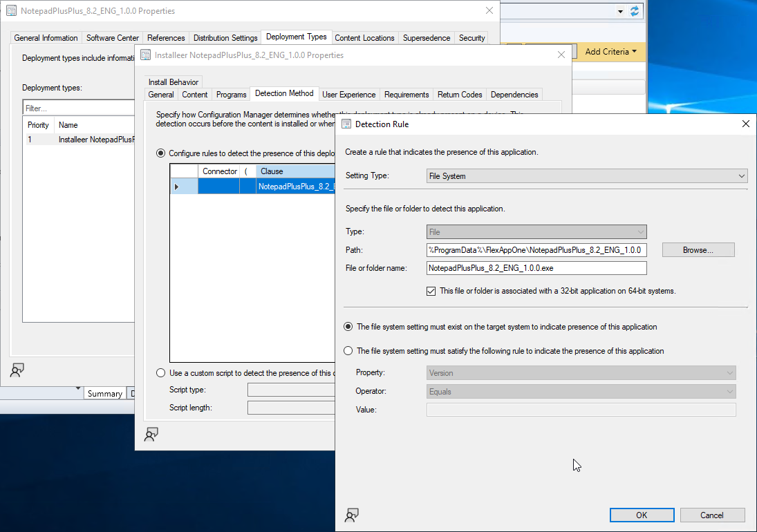This screenshot has width=757, height=532.
Task: Switch to the User Experience tab
Action: [x=348, y=95]
